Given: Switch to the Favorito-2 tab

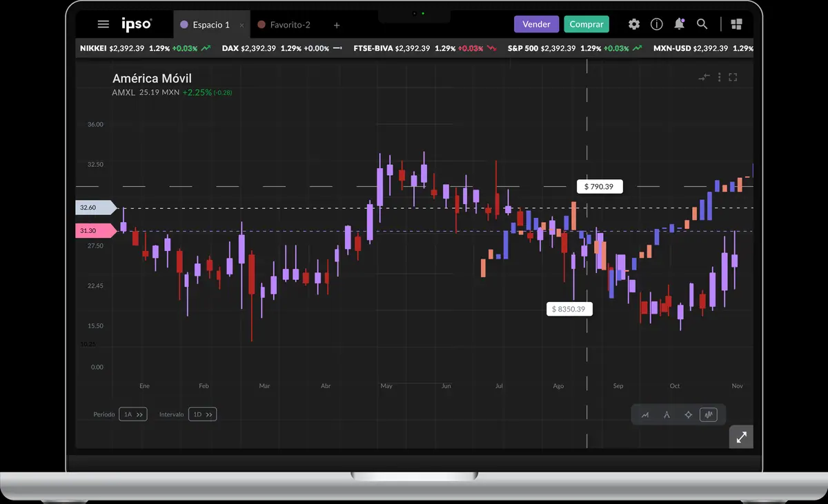Looking at the screenshot, I should 284,25.
